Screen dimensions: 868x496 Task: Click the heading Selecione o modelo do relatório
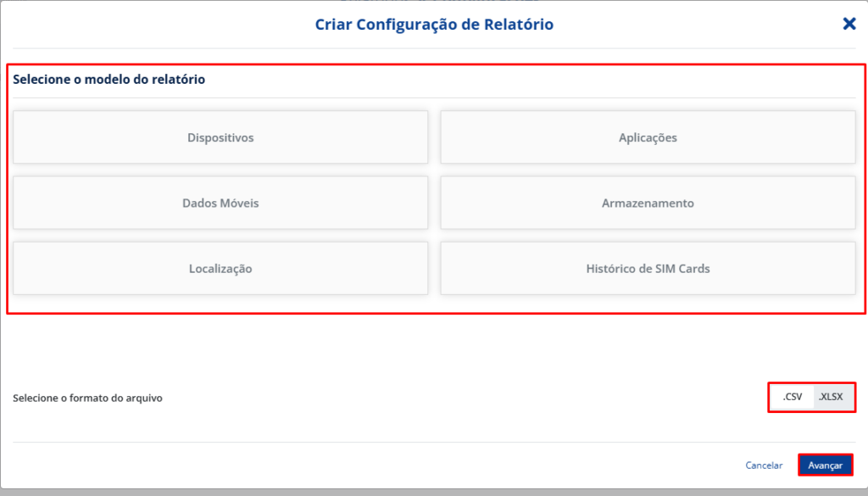click(109, 80)
